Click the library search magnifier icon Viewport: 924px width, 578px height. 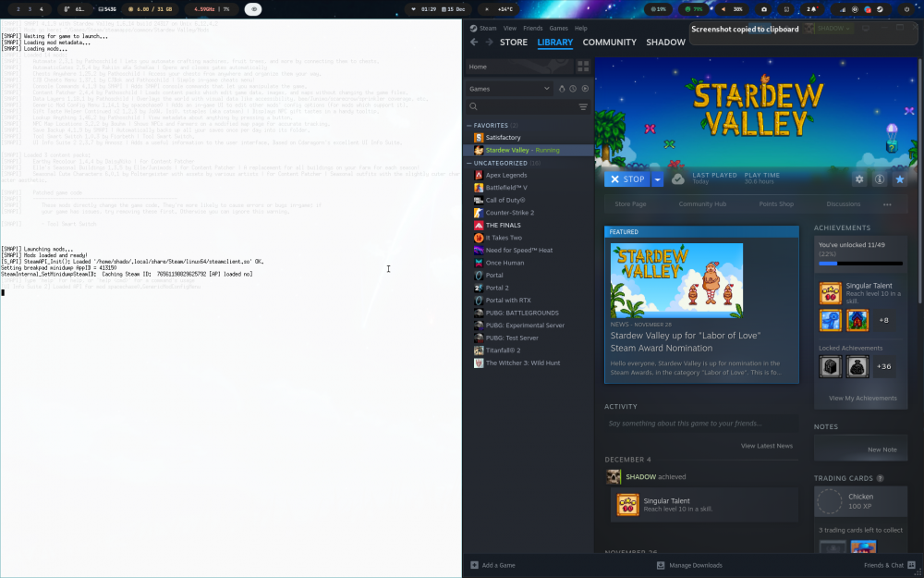click(x=473, y=106)
